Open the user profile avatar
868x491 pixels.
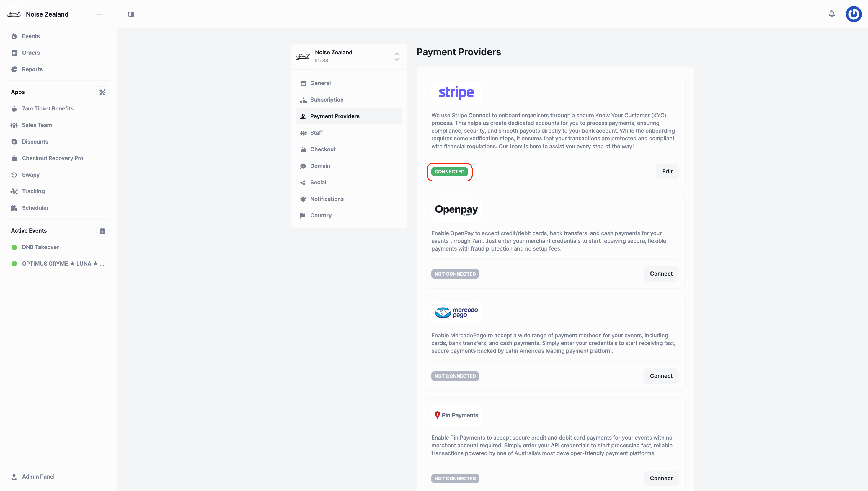[x=854, y=14]
